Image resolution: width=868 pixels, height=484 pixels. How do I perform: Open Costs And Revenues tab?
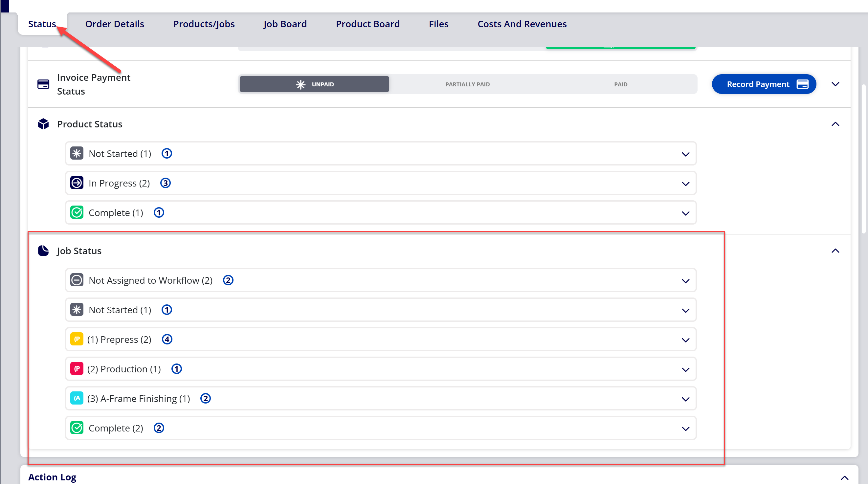pyautogui.click(x=522, y=24)
